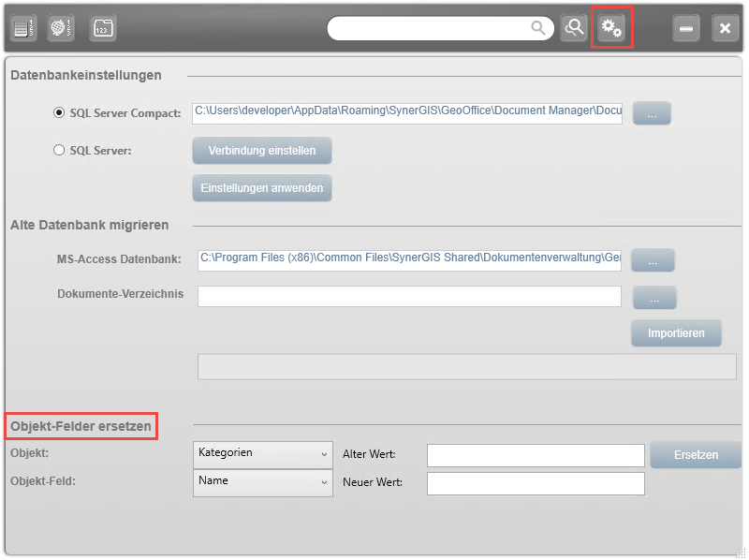The image size is (749, 560).
Task: Expand the Objekt dropdown showing Kategorien
Action: point(263,453)
